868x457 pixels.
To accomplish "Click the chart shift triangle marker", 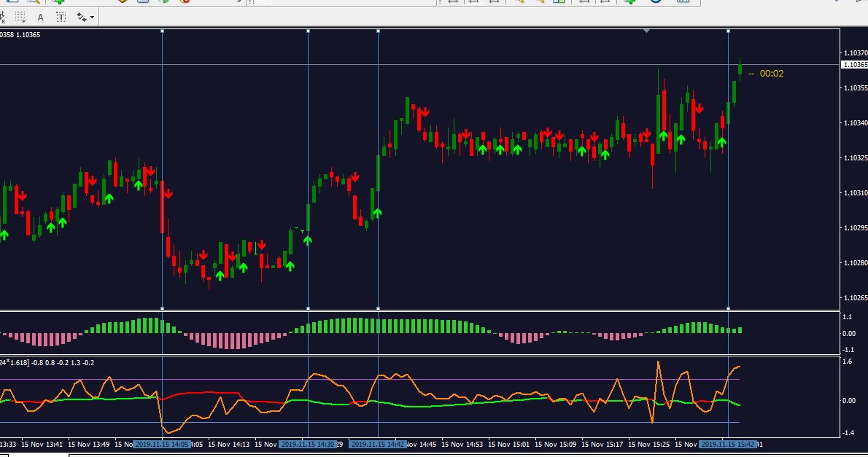I will (646, 31).
